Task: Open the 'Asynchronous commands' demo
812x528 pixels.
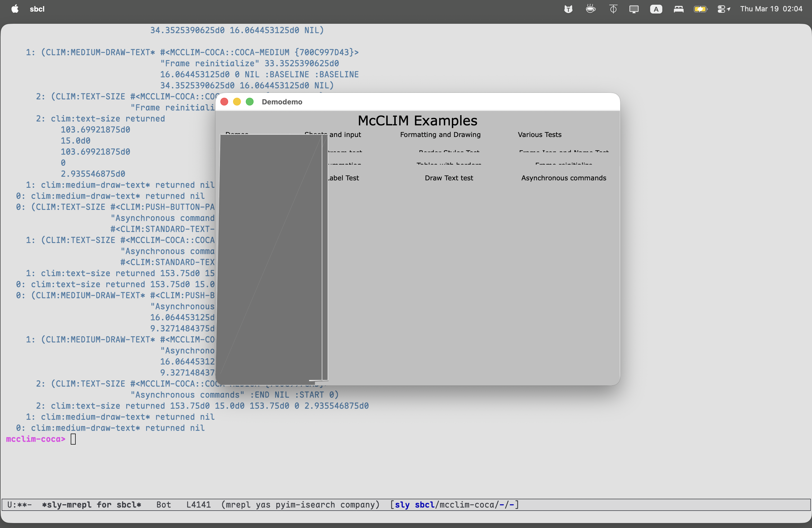Action: (x=563, y=178)
